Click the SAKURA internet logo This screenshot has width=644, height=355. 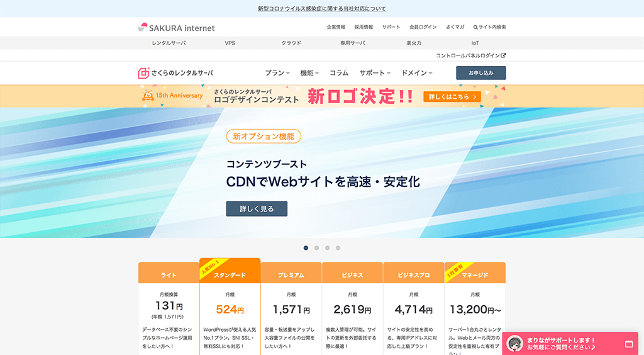176,28
